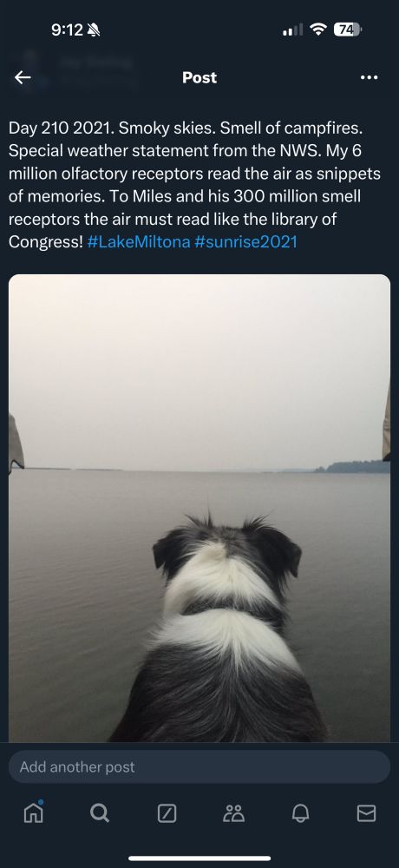This screenshot has width=399, height=868.
Task: Tap the Wi-Fi status icon
Action: click(318, 30)
